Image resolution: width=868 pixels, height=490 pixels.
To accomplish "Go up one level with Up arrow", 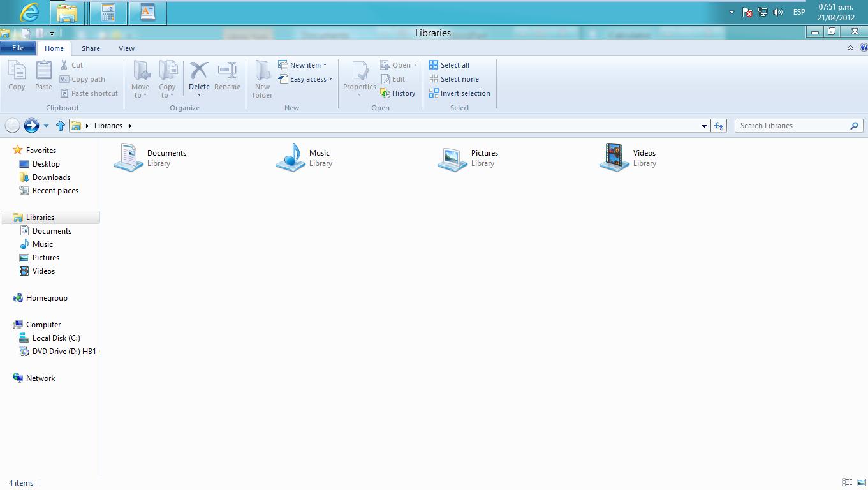I will (61, 126).
